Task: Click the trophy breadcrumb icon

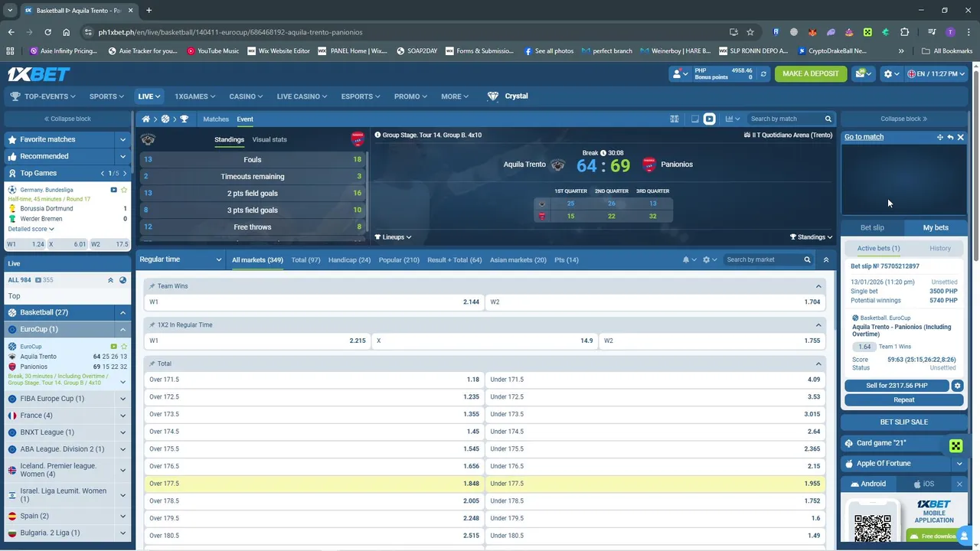Action: tap(184, 119)
